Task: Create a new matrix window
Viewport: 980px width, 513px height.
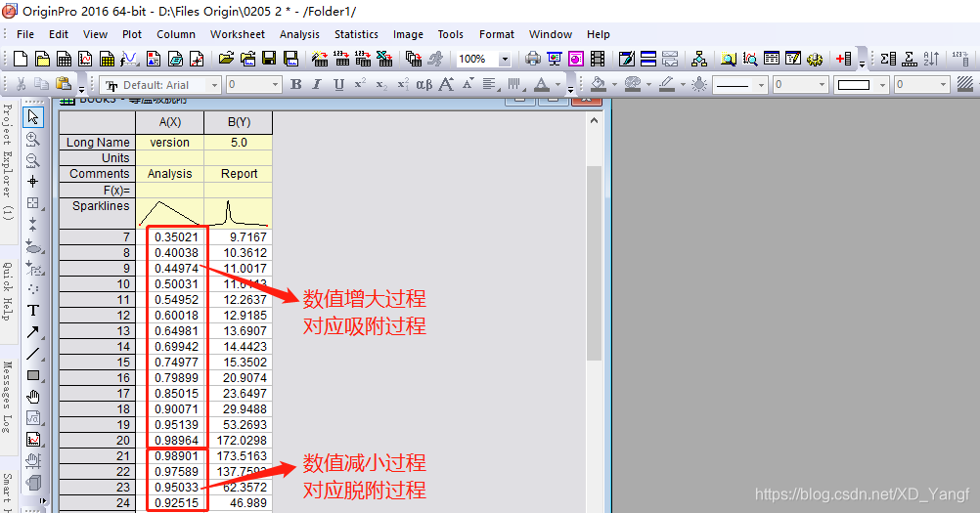Action: pos(108,59)
